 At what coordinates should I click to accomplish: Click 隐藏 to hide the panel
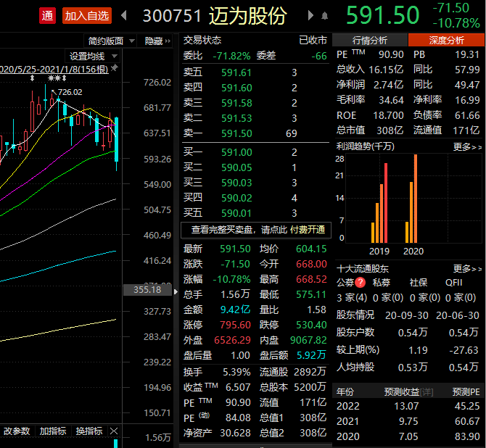pos(157,41)
